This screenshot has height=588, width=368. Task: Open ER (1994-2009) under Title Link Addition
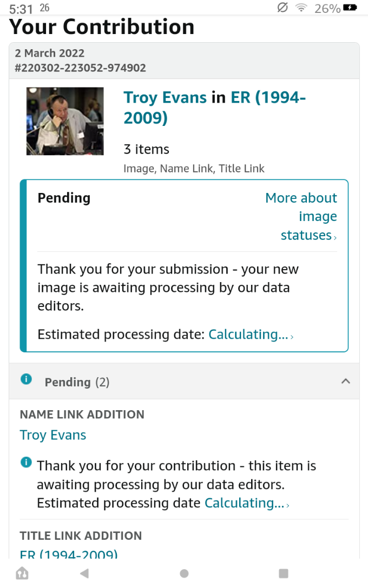pyautogui.click(x=69, y=554)
